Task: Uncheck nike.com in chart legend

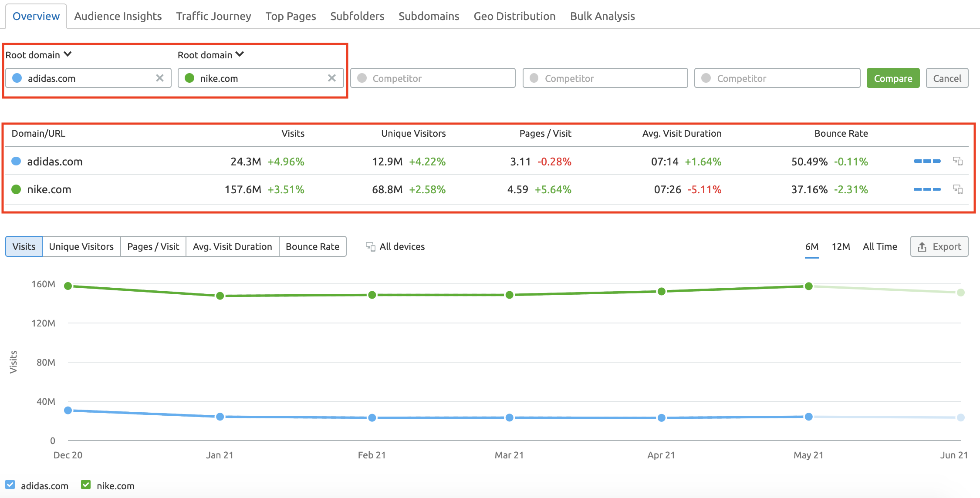Action: [x=86, y=485]
